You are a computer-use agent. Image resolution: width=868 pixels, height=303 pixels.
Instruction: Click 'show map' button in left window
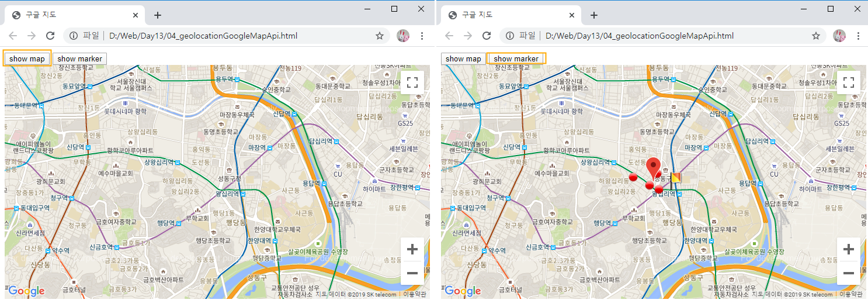[x=27, y=58]
